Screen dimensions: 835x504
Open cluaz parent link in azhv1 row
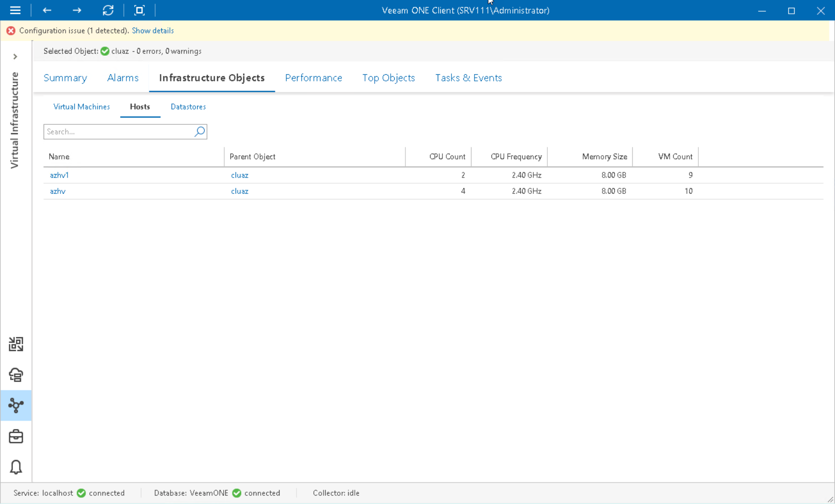(240, 175)
